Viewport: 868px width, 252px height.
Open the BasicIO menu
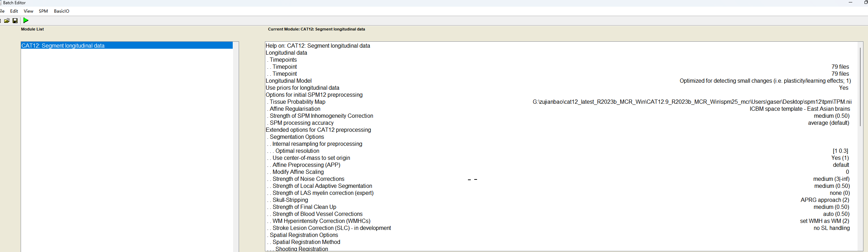tap(62, 11)
